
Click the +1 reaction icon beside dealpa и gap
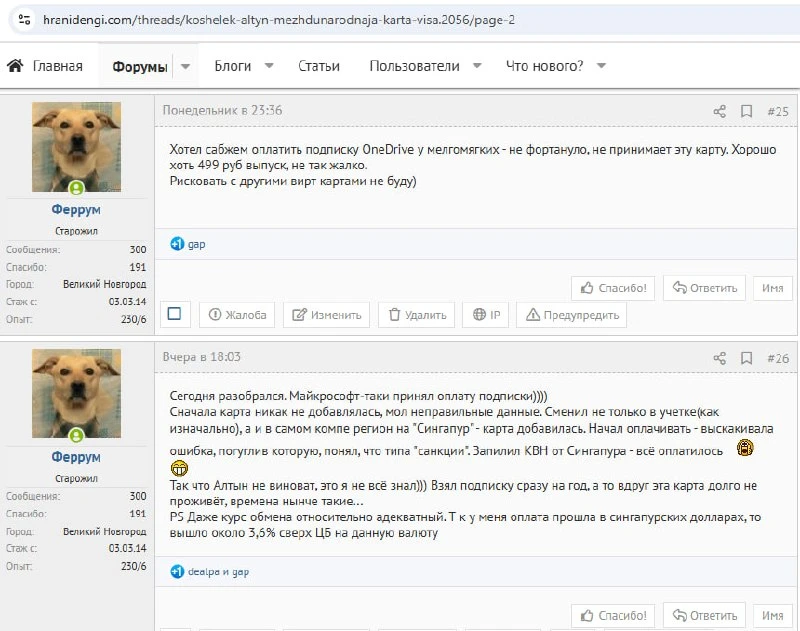[x=177, y=572]
